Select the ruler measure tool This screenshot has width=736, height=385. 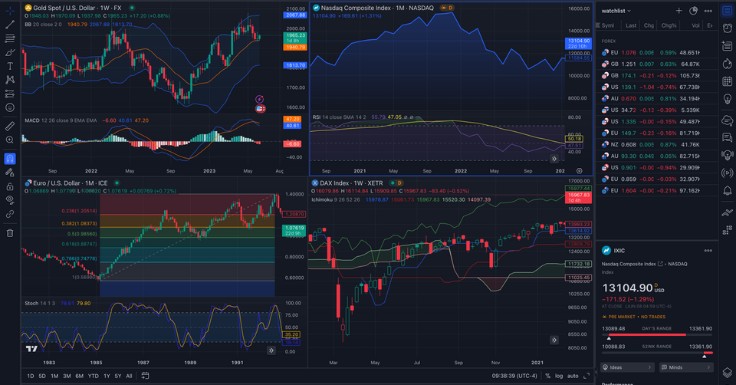click(10, 126)
